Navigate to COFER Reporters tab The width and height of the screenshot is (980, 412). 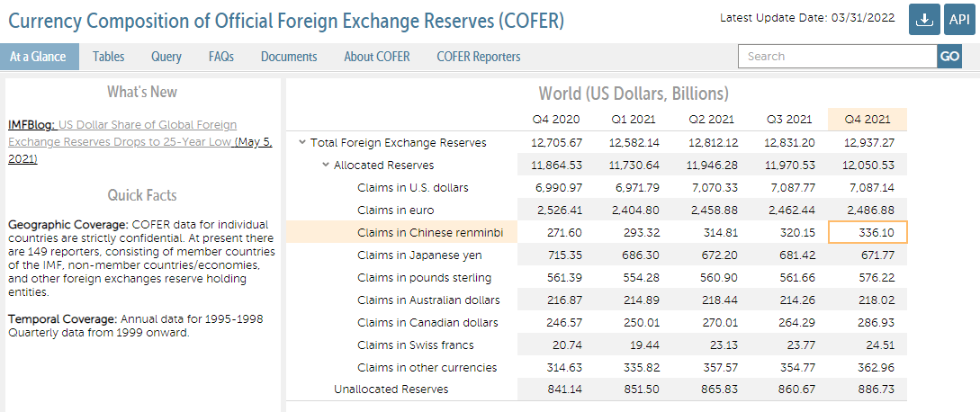coord(479,57)
